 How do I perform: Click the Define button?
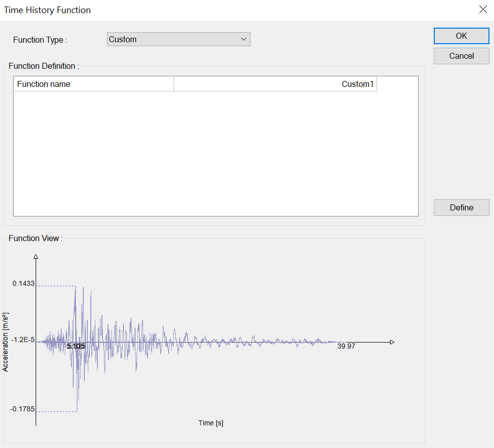461,207
